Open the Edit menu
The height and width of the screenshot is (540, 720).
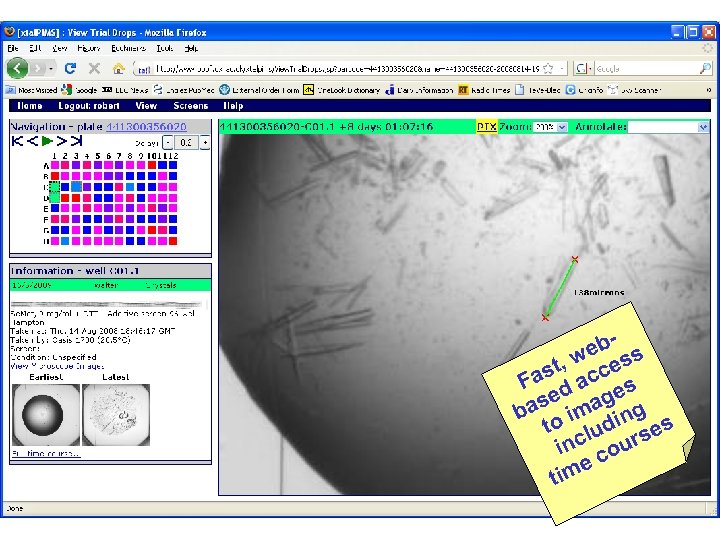click(x=35, y=48)
